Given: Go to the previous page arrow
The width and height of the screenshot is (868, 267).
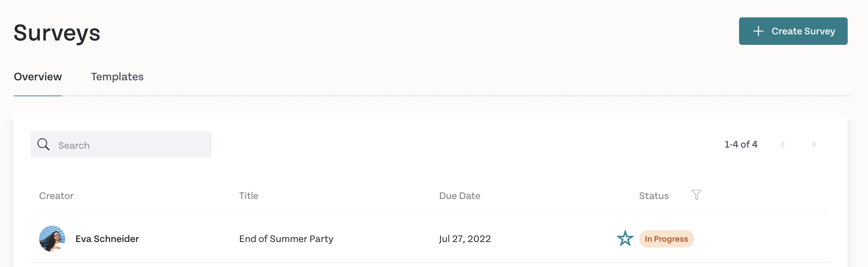Looking at the screenshot, I should coord(783,144).
